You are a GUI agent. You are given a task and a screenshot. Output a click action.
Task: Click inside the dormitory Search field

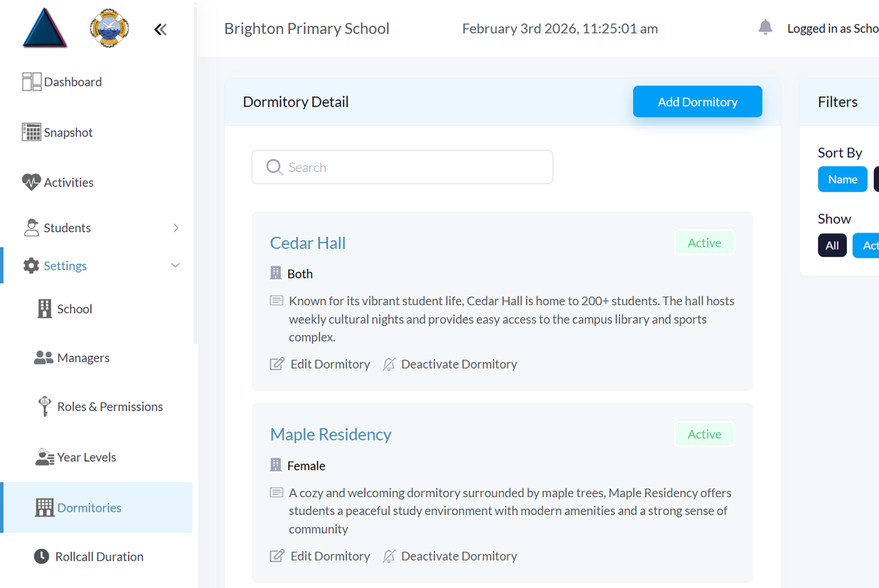tap(402, 167)
